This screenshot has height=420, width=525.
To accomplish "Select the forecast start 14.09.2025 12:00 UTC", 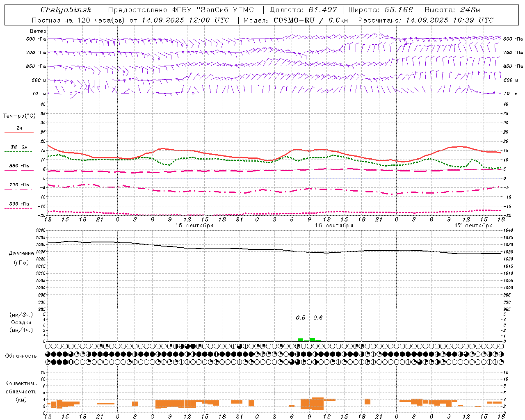I will tap(185, 20).
